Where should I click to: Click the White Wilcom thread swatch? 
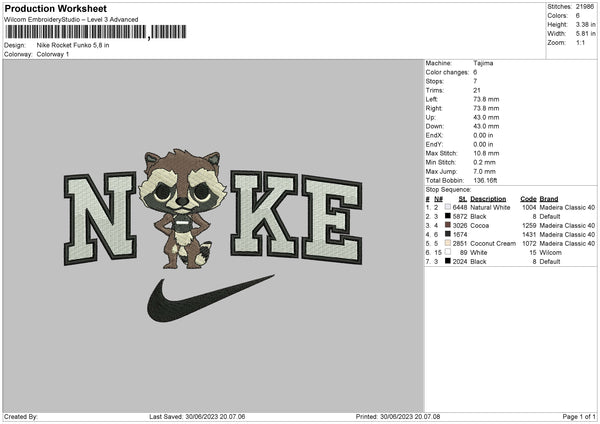pos(448,252)
